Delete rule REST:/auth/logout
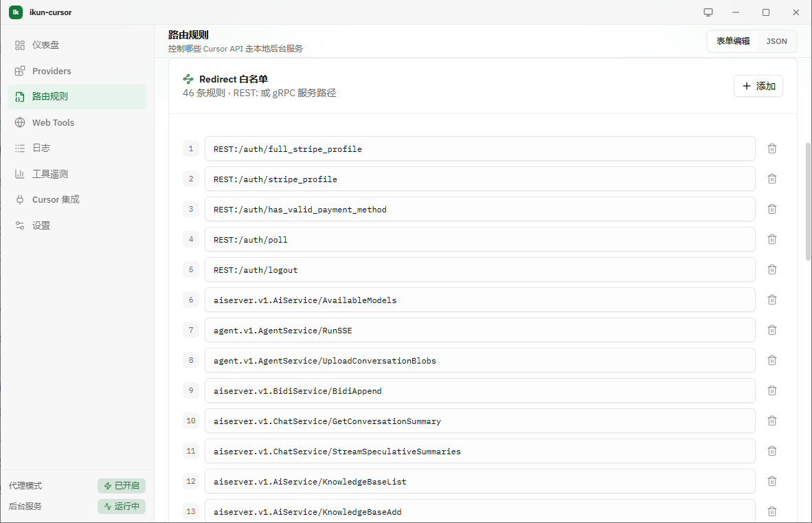This screenshot has width=812, height=523. [x=771, y=269]
